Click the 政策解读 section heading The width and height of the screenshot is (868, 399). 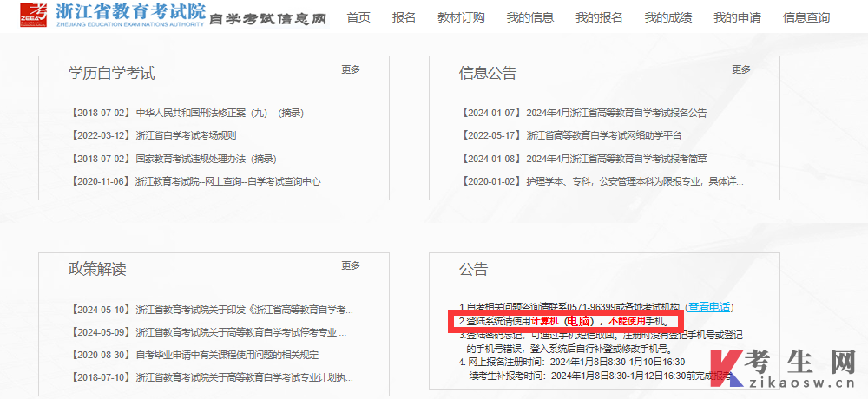click(x=97, y=269)
